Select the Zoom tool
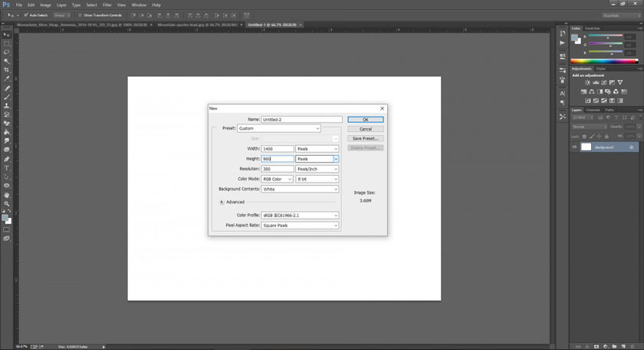644x350 pixels. tap(7, 203)
